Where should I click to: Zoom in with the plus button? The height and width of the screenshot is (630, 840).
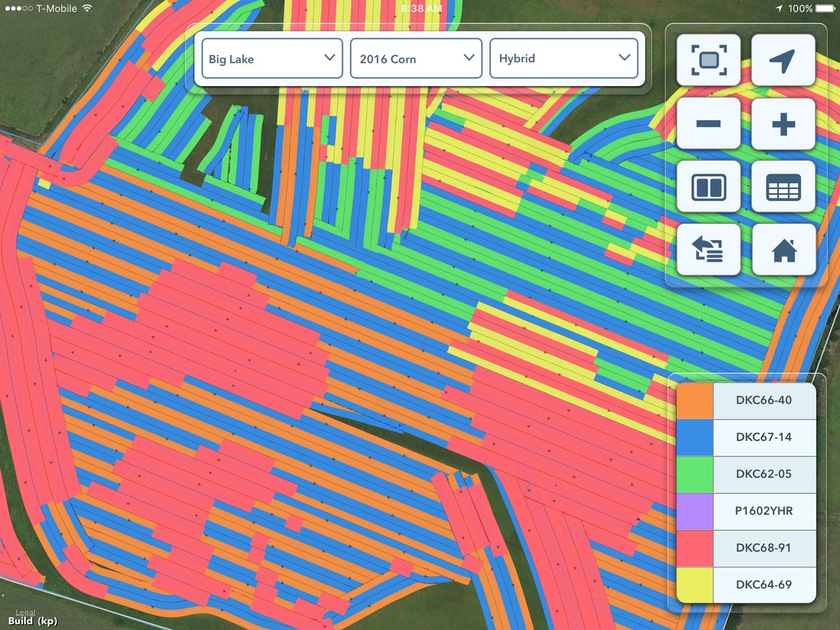783,124
